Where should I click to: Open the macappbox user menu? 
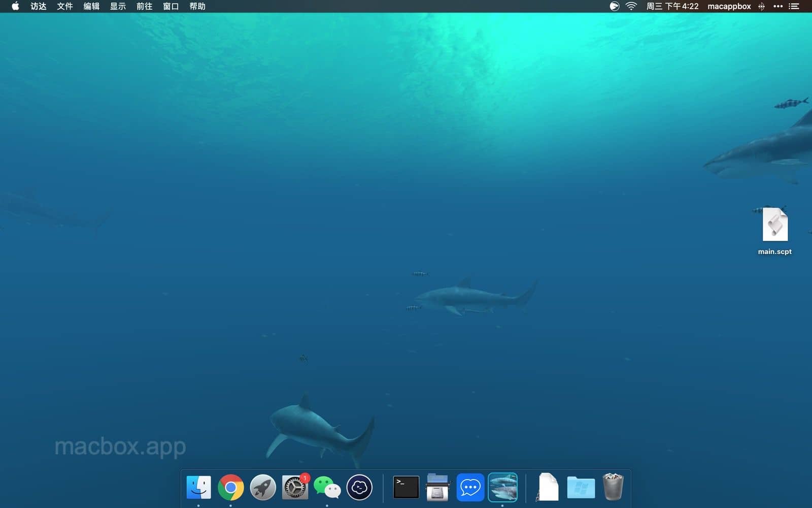(x=729, y=6)
